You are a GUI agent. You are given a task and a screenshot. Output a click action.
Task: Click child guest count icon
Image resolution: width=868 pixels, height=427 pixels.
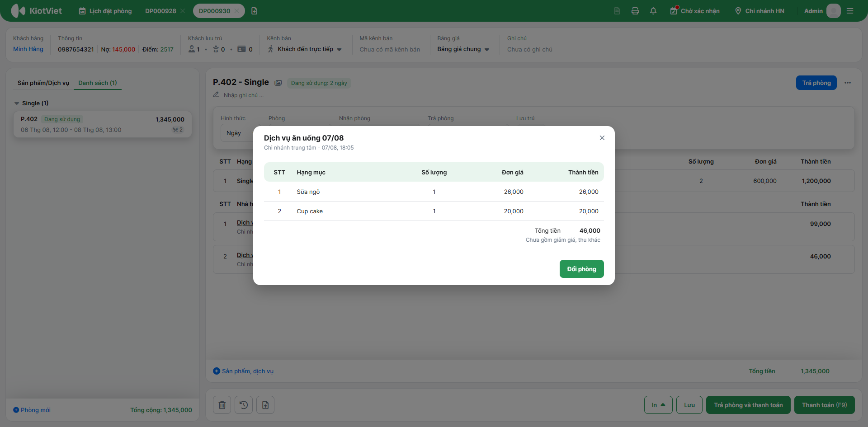click(216, 49)
